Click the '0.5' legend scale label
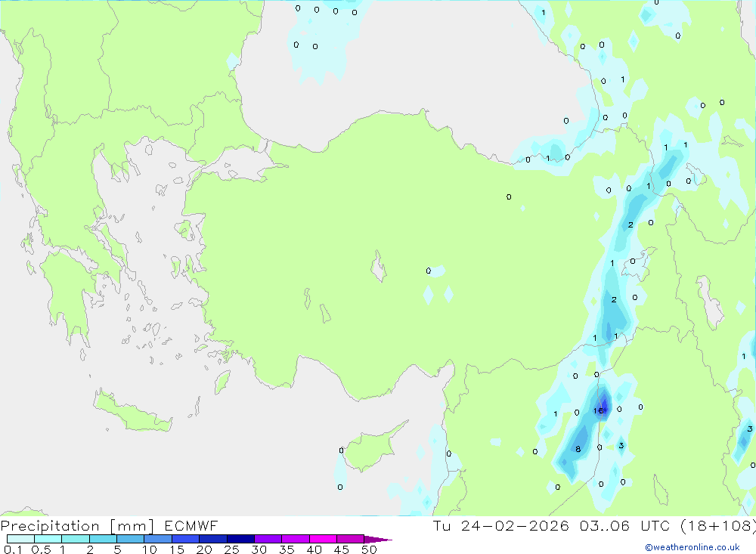Image resolution: width=756 pixels, height=554 pixels. (x=42, y=549)
